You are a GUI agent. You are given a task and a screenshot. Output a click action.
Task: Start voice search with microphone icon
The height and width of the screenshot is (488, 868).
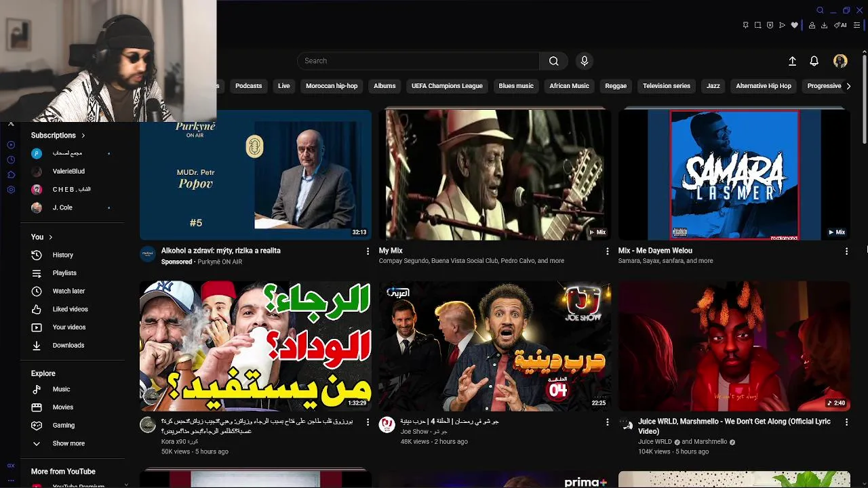(585, 61)
